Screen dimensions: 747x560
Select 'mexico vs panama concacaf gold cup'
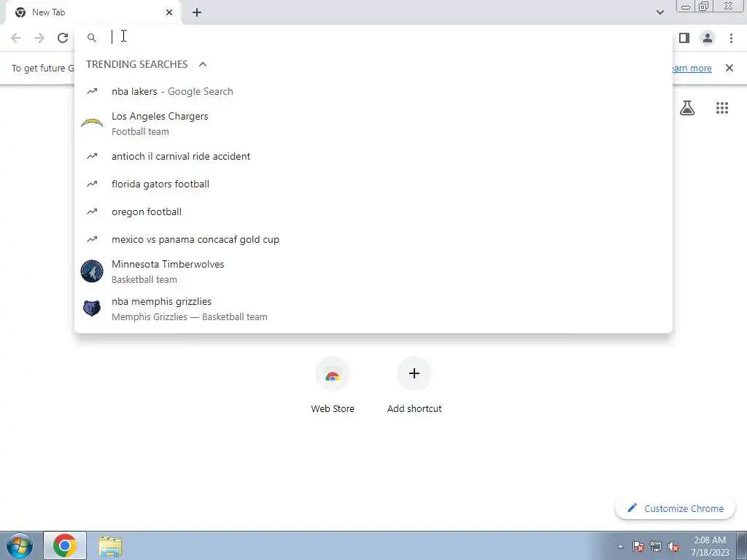tap(373, 239)
